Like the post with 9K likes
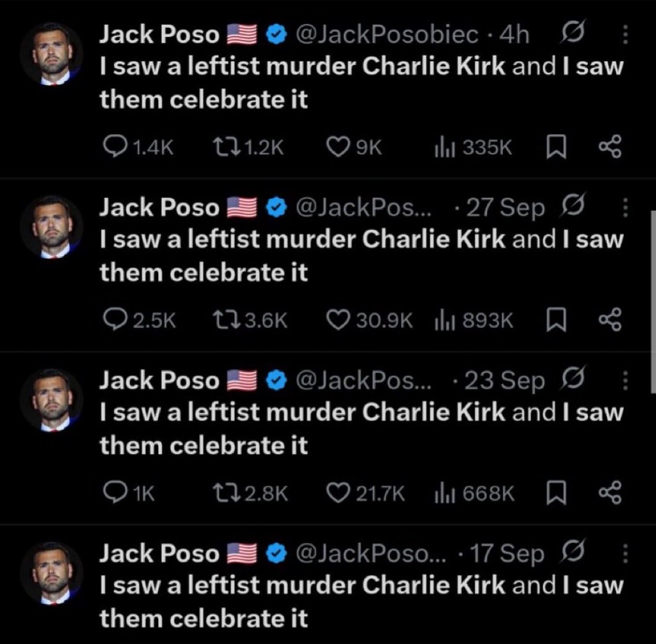 pyautogui.click(x=338, y=146)
